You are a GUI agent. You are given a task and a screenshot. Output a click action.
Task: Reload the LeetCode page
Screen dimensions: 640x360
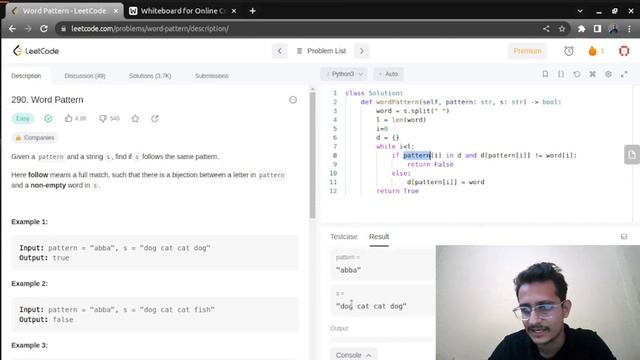pos(44,29)
